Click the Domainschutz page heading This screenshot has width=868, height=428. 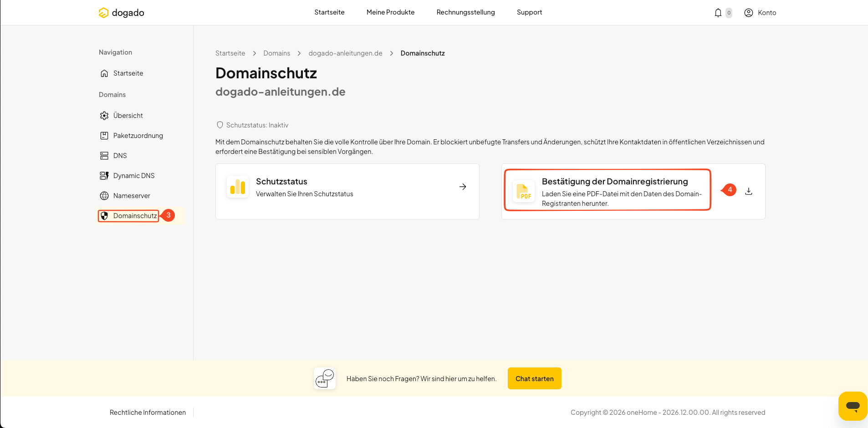click(266, 73)
